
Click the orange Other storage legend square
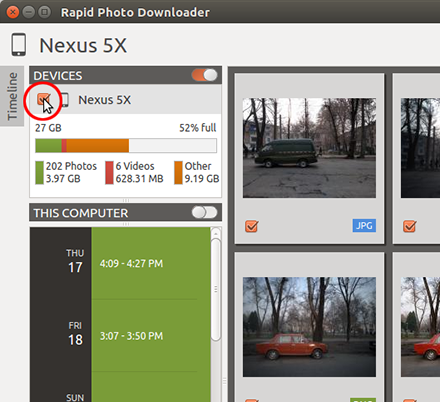click(178, 173)
